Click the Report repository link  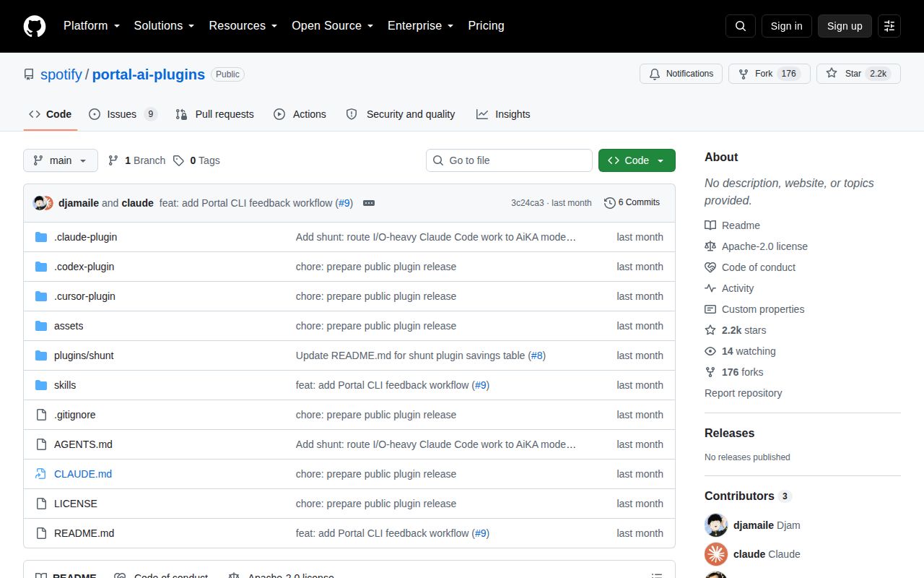(x=743, y=393)
